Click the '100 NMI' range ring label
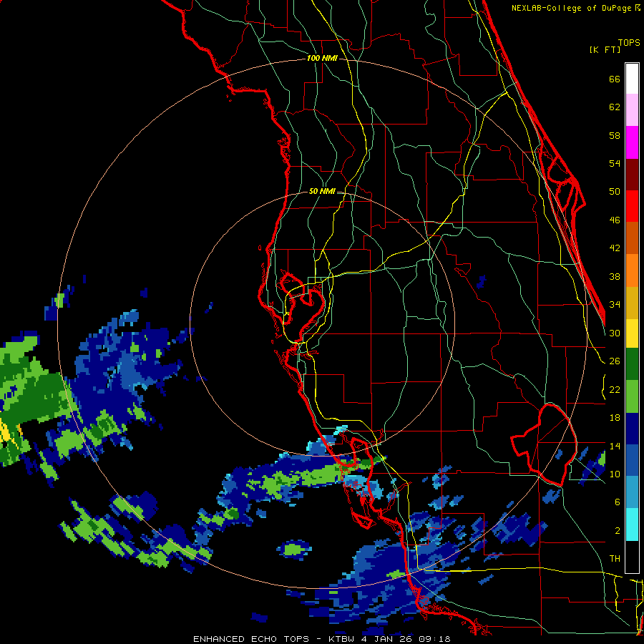This screenshot has height=644, width=644. (322, 59)
